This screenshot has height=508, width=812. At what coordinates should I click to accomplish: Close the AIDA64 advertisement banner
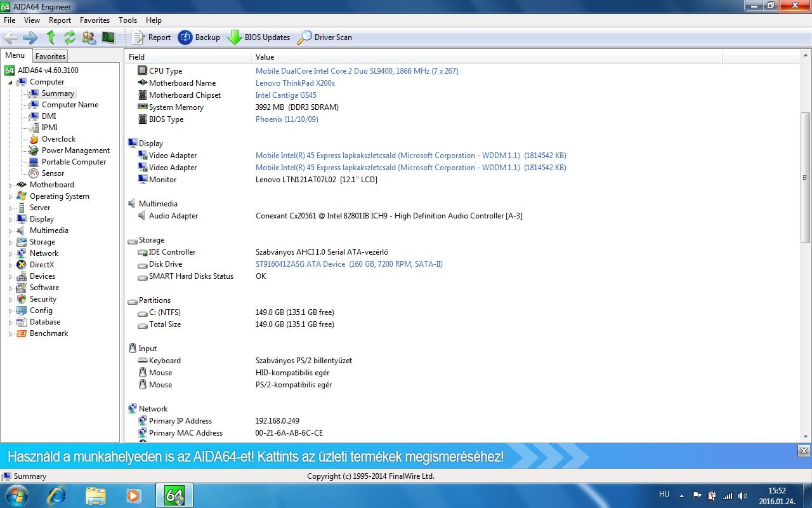[804, 451]
